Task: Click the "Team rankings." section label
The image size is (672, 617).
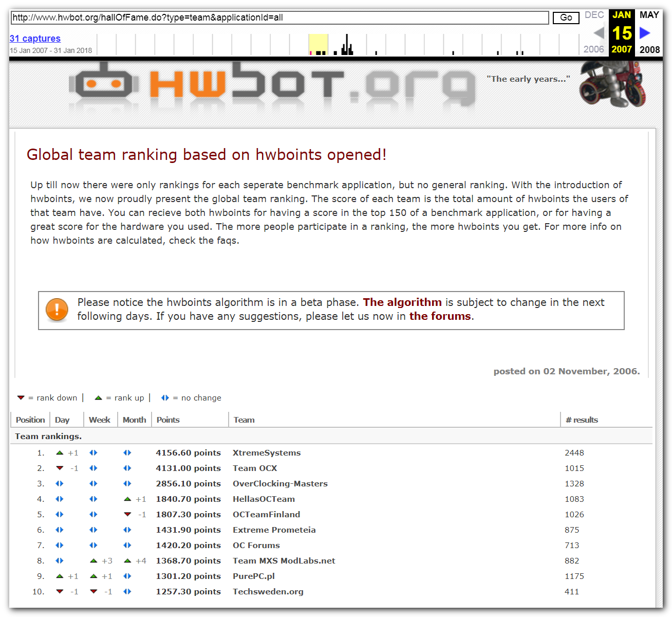Action: pos(48,437)
